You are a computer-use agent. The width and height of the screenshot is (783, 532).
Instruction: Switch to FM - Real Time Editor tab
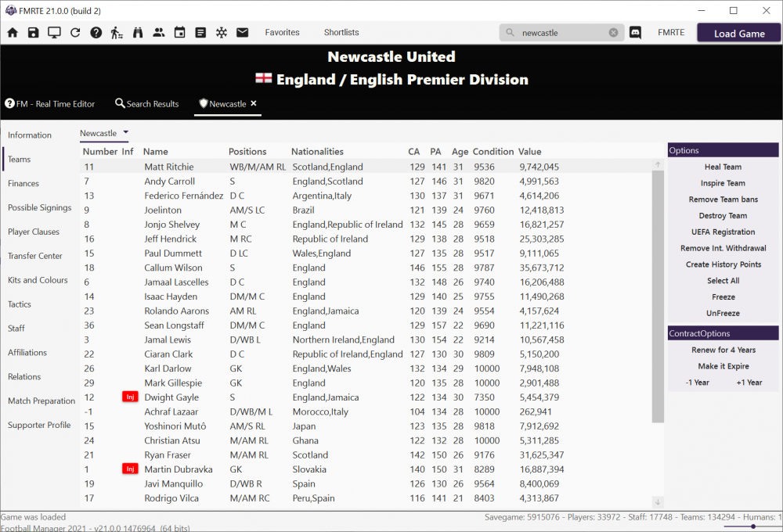pos(50,104)
